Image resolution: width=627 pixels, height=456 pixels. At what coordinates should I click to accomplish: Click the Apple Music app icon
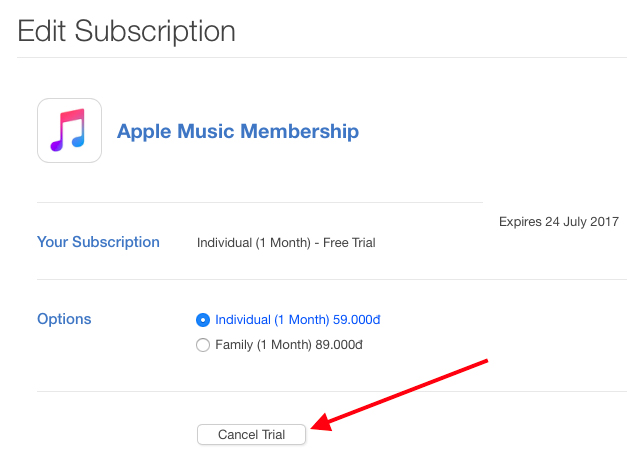[69, 130]
